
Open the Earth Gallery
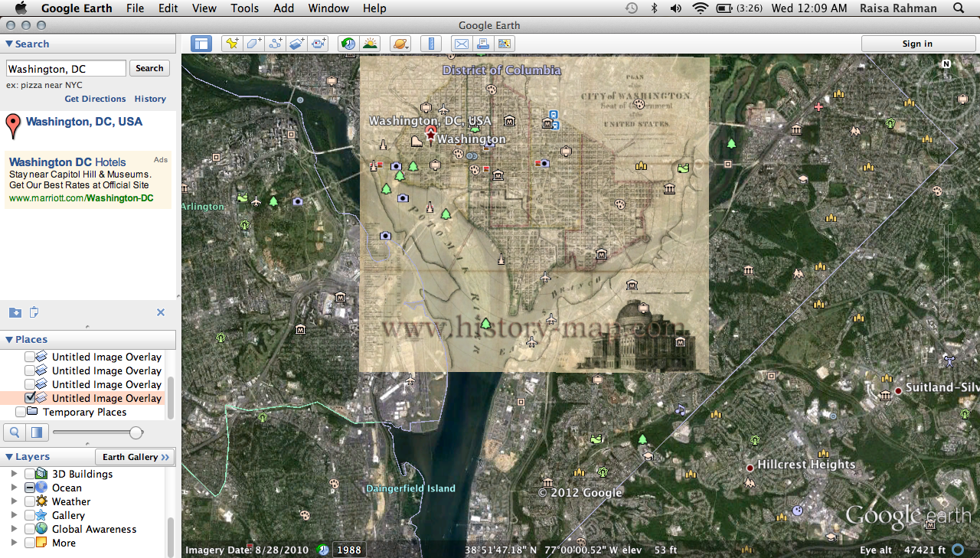coord(136,457)
